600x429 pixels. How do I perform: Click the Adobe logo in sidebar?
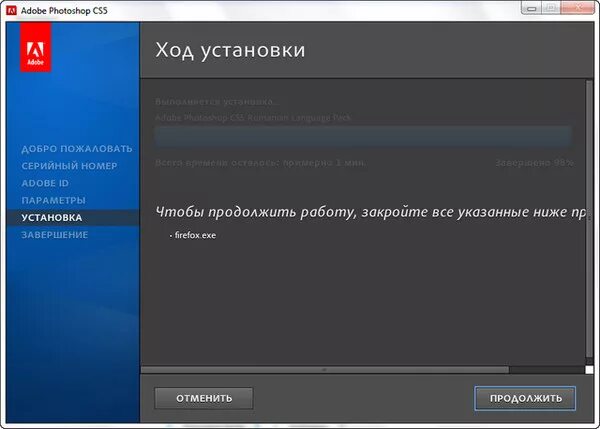36,47
